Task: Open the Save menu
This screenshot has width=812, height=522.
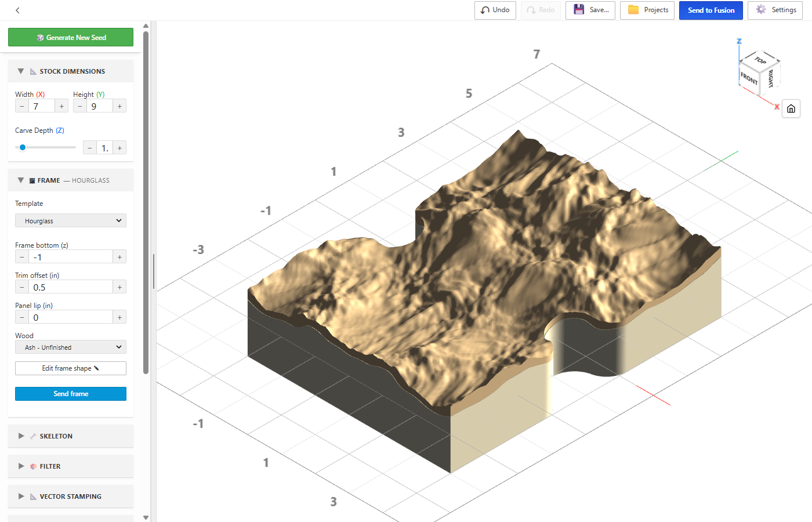Action: pos(590,10)
